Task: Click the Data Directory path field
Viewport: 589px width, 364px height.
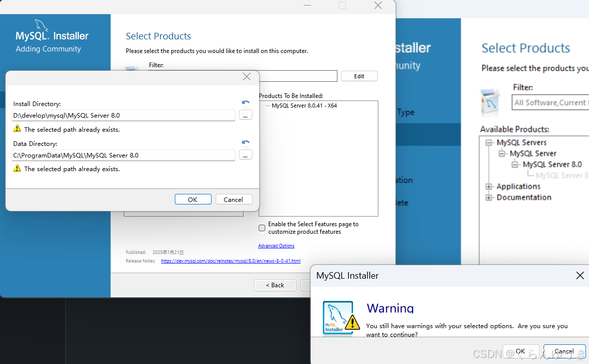Action: click(124, 155)
